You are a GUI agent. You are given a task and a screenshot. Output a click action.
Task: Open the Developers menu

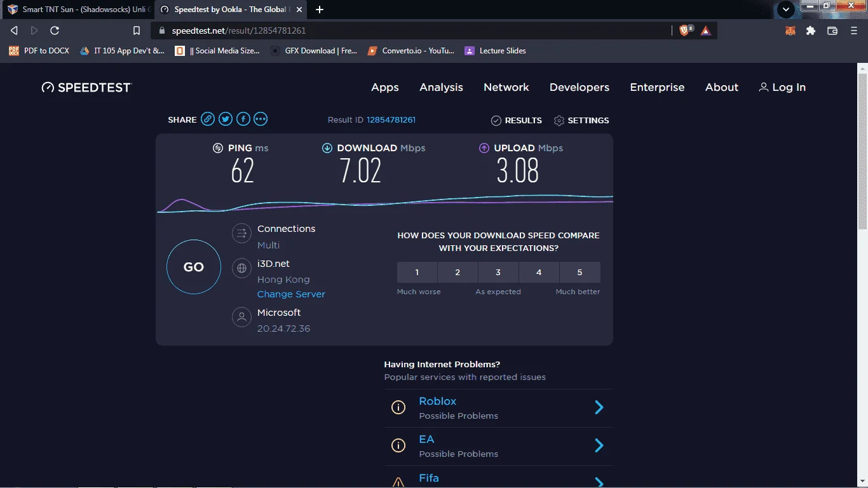580,88
